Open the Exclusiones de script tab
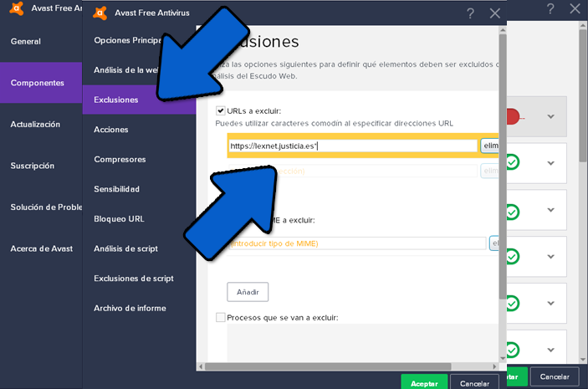The width and height of the screenshot is (588, 389). click(134, 279)
